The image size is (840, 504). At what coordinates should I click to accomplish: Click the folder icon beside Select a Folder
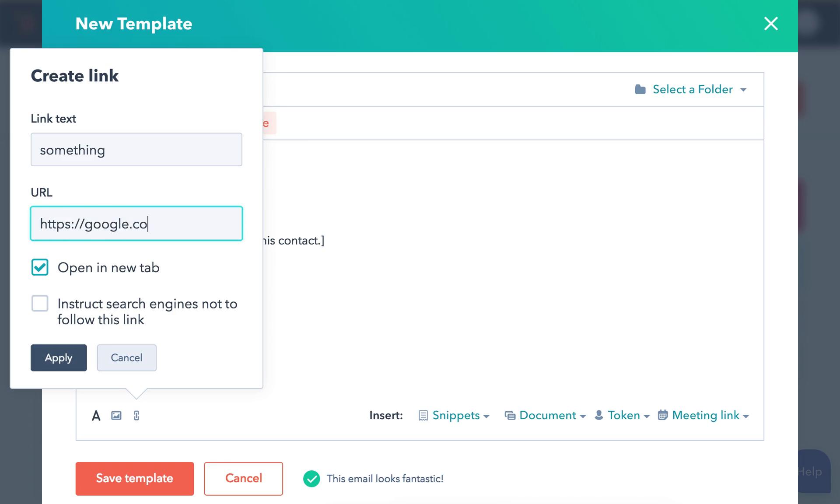[640, 89]
